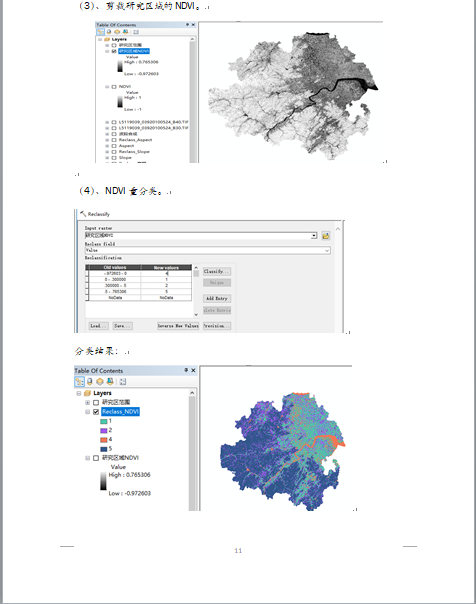This screenshot has height=604, width=476.
Task: Check the Reclass_Aspect layer checkbox
Action: coord(114,140)
